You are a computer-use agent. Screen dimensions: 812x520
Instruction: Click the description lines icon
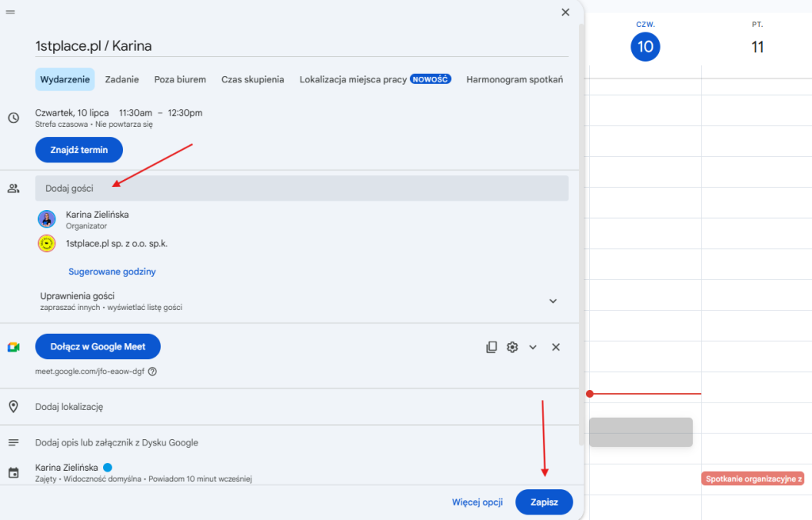13,442
